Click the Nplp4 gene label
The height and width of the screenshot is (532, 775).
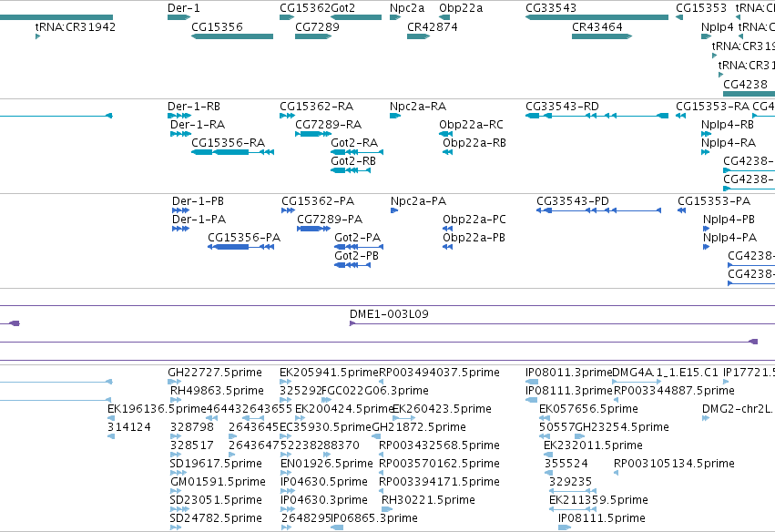coord(718,26)
